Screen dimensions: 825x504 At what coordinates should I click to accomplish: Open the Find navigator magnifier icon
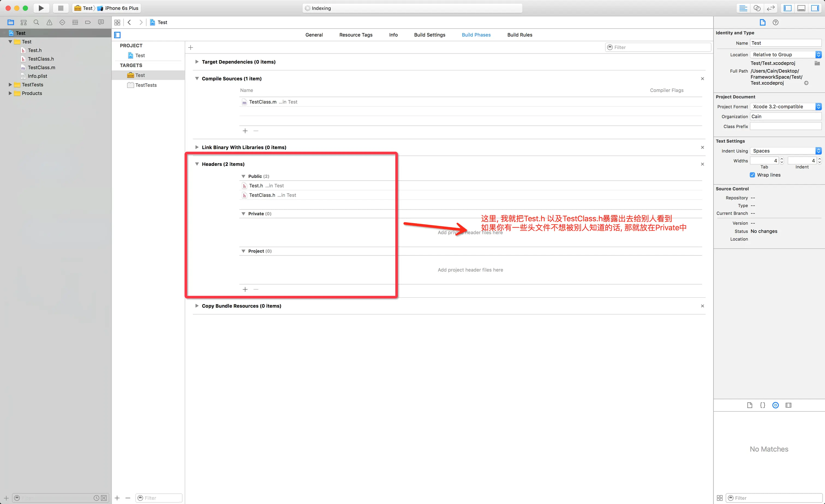point(37,22)
